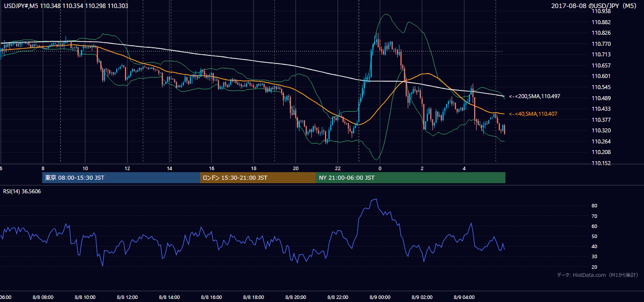Click hour tick 12 under the price chart
The image size is (644, 302).
coord(127,169)
